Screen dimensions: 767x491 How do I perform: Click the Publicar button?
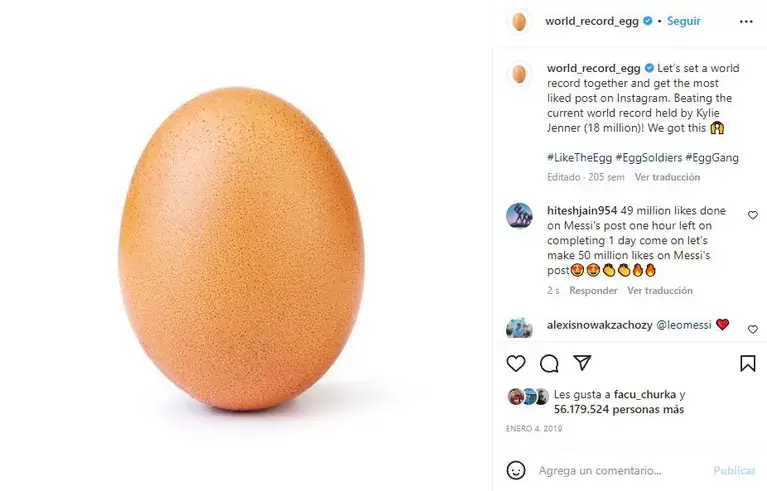click(x=734, y=470)
